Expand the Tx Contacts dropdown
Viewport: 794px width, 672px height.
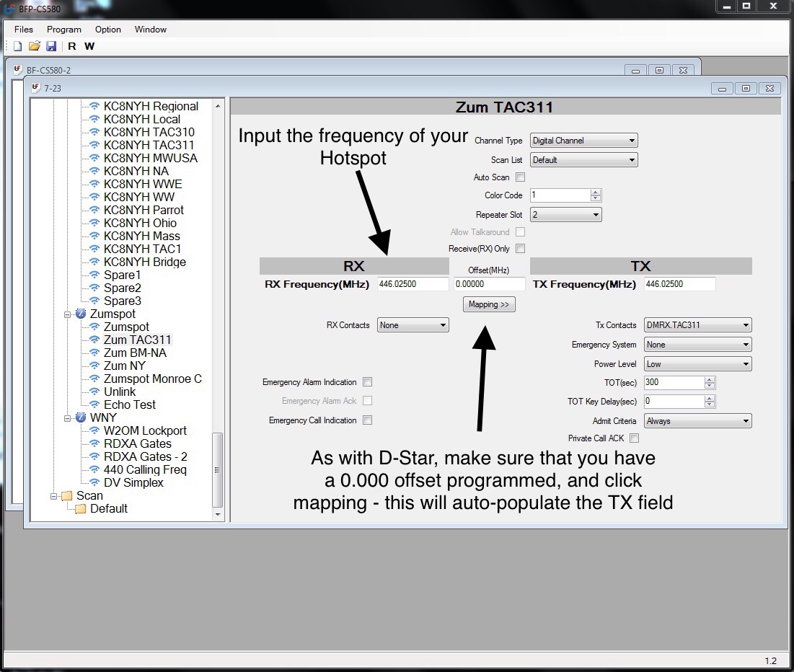click(697, 325)
